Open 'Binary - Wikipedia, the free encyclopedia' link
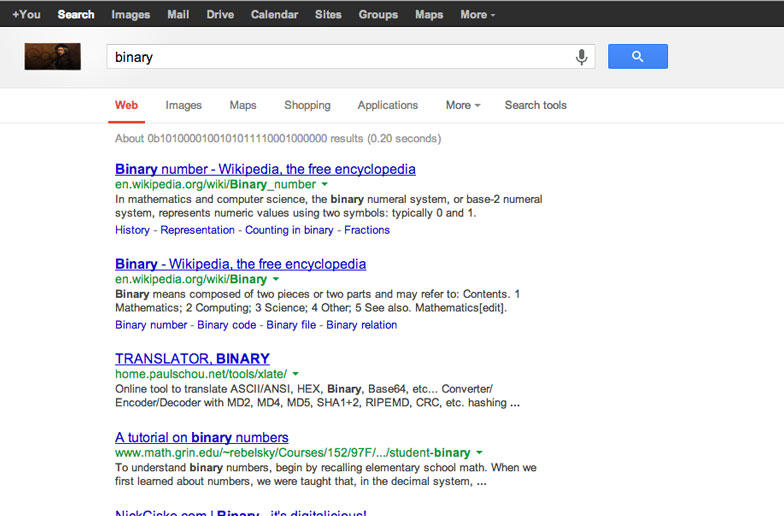Screen dimensions: 784x516 [x=240, y=264]
